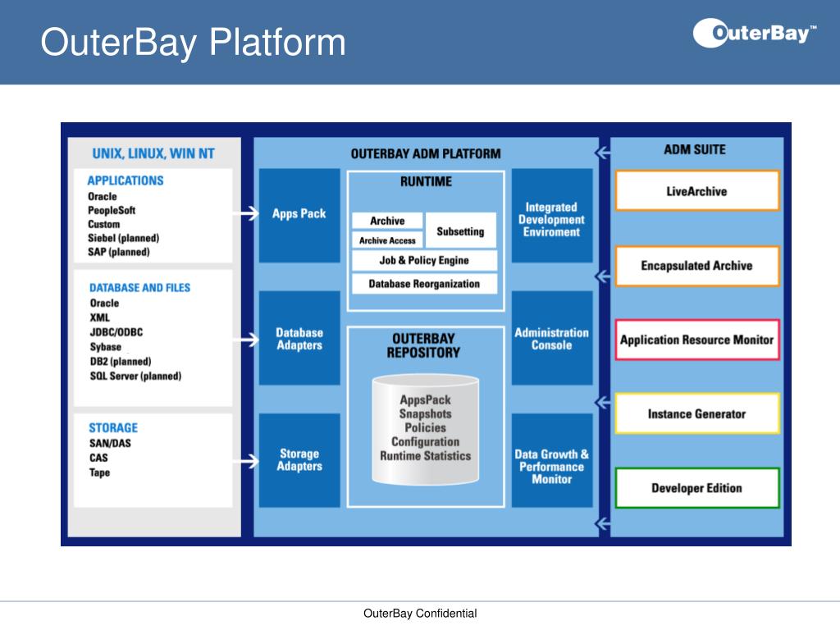This screenshot has width=840, height=630.
Task: Click the Instance Generator box
Action: pyautogui.click(x=697, y=413)
